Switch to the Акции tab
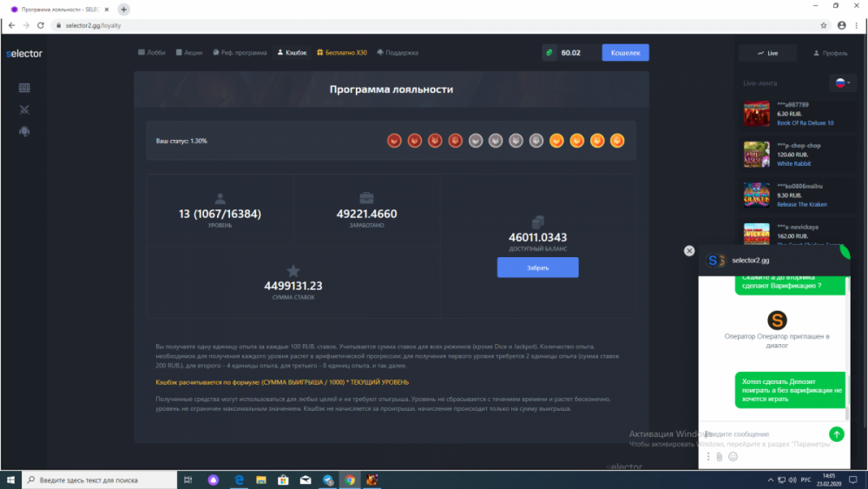Screen dimensions: 868x489 coord(189,53)
